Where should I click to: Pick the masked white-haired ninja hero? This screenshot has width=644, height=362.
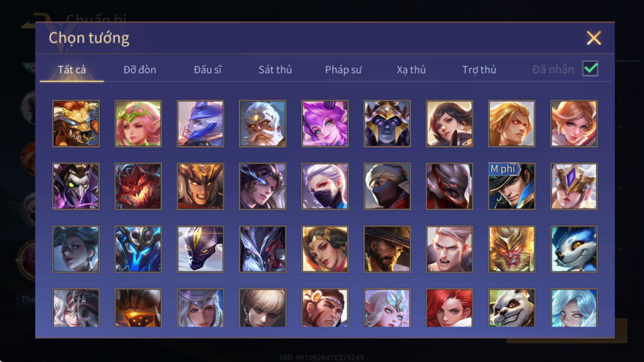pos(325,186)
